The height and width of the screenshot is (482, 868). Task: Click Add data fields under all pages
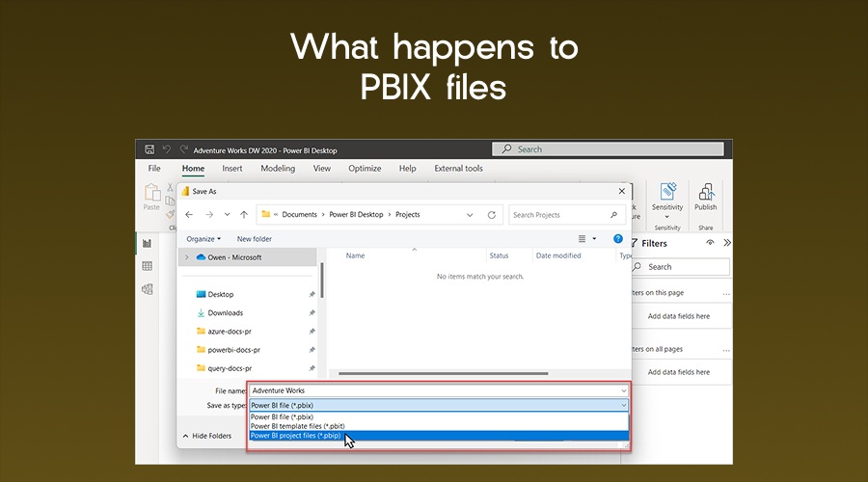(x=679, y=372)
